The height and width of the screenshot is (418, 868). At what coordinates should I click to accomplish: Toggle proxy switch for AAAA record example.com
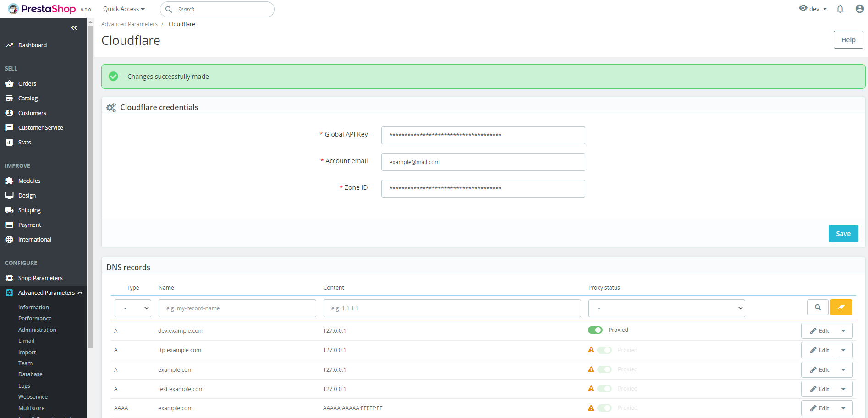(x=604, y=408)
